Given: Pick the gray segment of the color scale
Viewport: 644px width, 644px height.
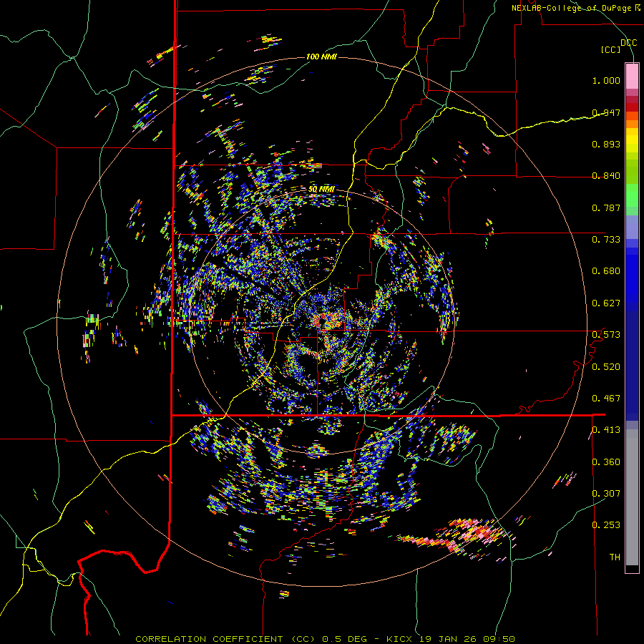Looking at the screenshot, I should [632, 497].
